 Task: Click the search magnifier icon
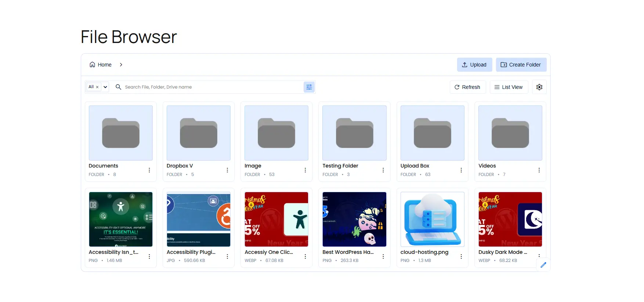tap(118, 87)
